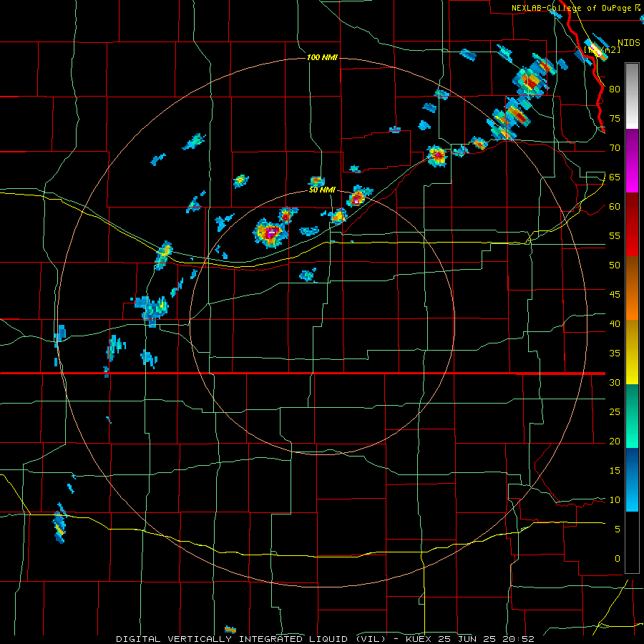Image resolution: width=644 pixels, height=644 pixels.
Task: Select the 70 value on the VIL scale
Action: (x=615, y=148)
